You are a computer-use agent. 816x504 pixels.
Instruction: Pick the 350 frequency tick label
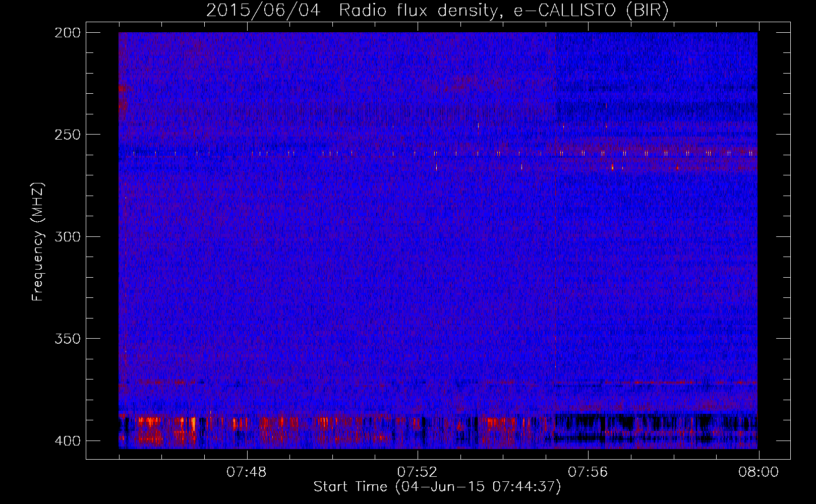(68, 339)
